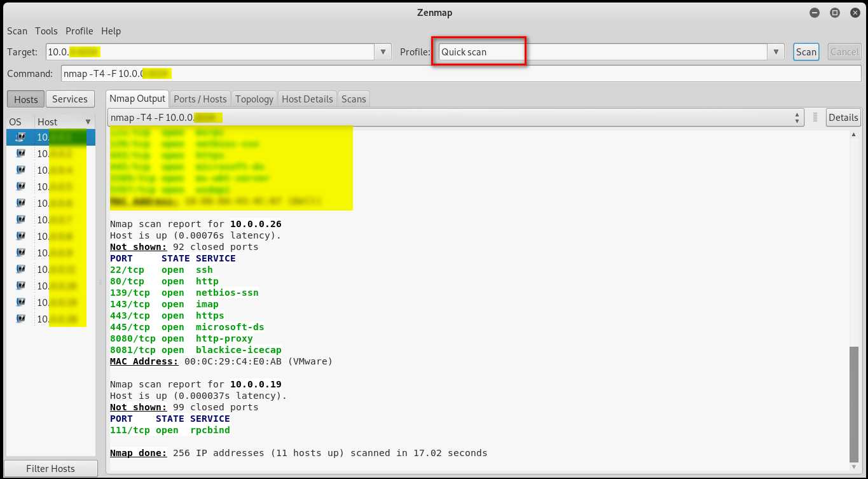Close the Zenmap window
The image size is (868, 479).
[x=855, y=12]
